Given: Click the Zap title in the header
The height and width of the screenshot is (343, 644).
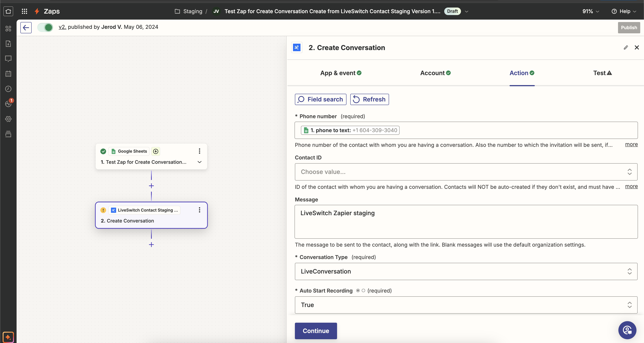Looking at the screenshot, I should coord(332,11).
